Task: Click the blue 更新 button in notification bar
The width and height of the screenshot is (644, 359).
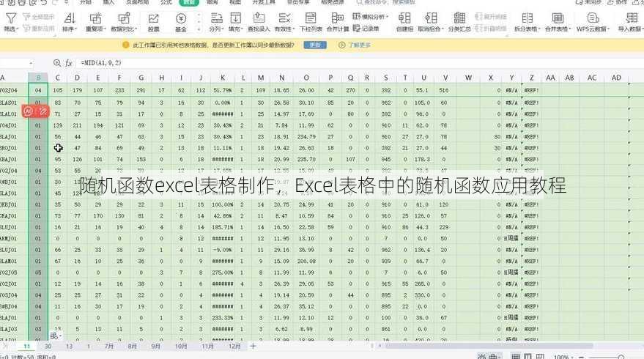Action: pyautogui.click(x=315, y=45)
